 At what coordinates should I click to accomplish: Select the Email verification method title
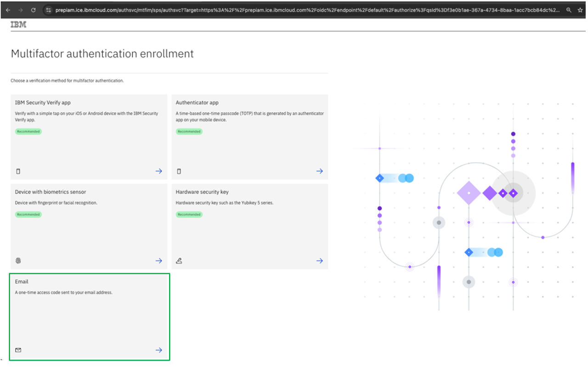22,281
